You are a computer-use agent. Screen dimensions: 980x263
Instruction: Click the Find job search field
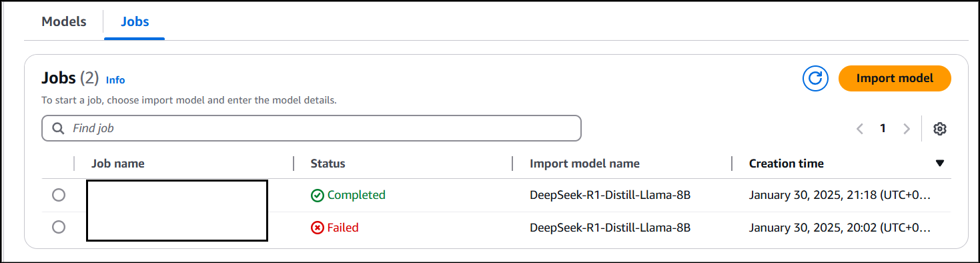pyautogui.click(x=312, y=128)
